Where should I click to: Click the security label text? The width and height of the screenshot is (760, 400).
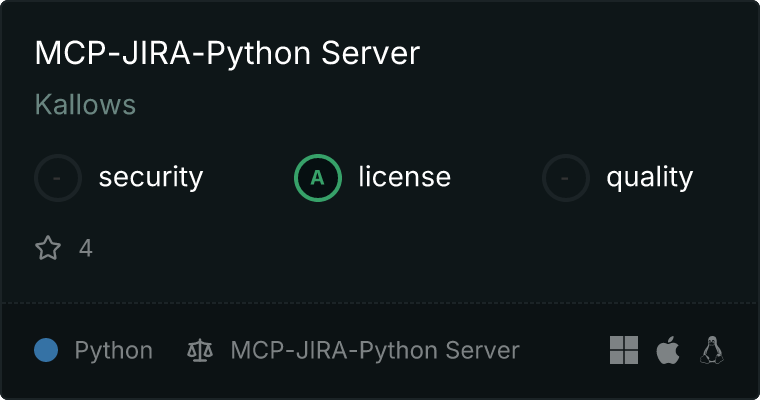150,178
